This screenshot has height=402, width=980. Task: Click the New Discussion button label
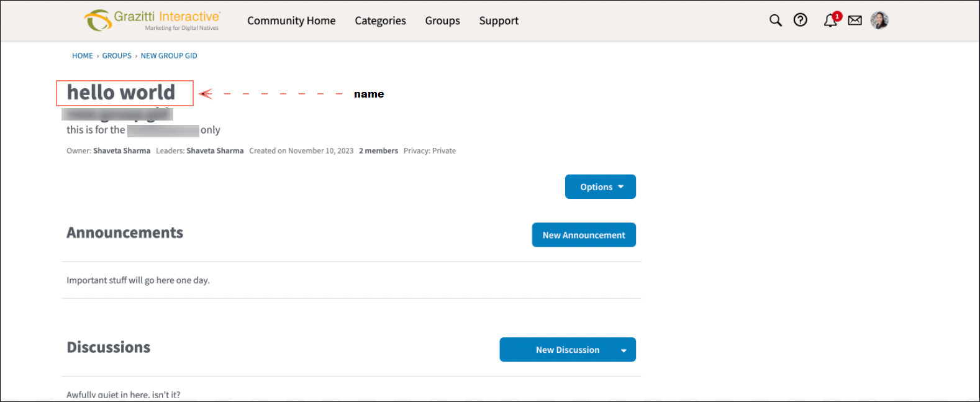(x=567, y=350)
